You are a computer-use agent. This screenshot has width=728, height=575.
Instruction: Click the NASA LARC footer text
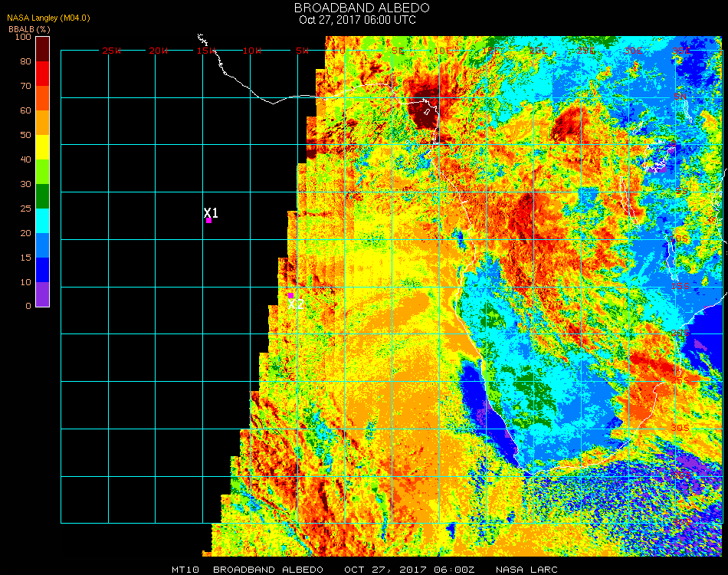tap(526, 570)
